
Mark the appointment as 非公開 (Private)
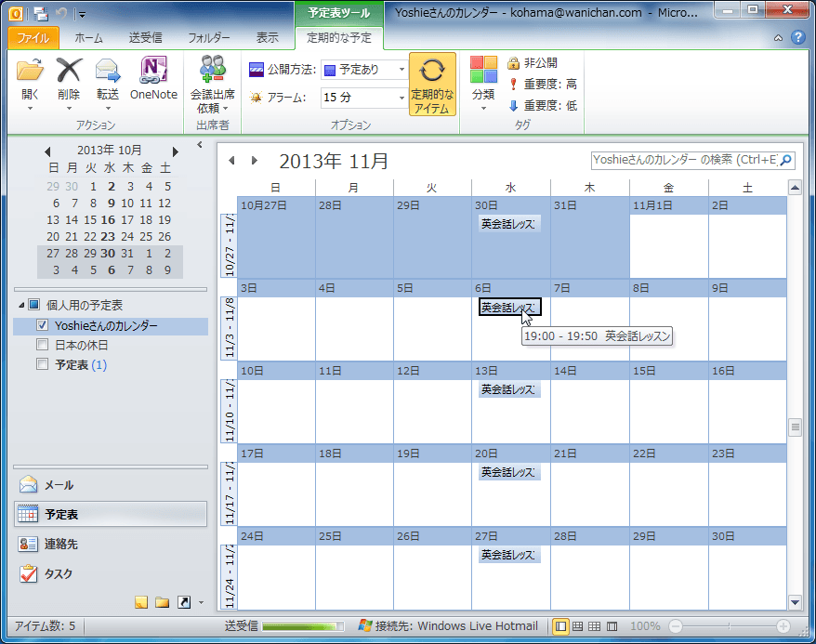533,63
